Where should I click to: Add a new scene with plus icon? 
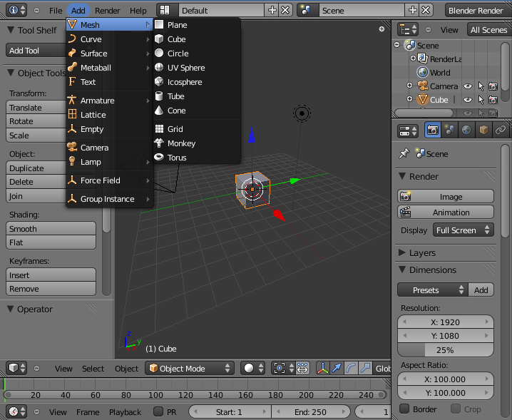coord(412,11)
